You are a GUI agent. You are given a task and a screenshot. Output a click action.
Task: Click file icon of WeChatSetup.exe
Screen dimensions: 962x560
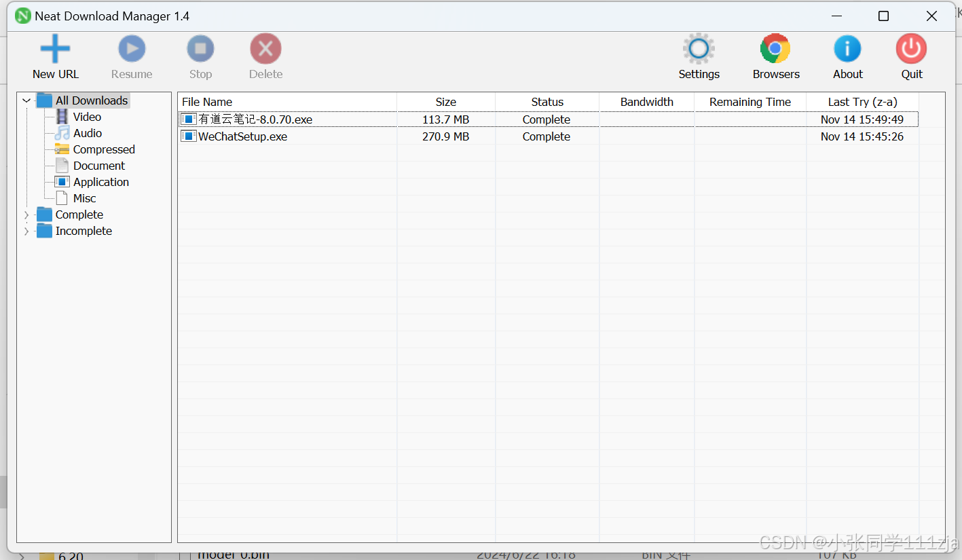click(x=188, y=136)
